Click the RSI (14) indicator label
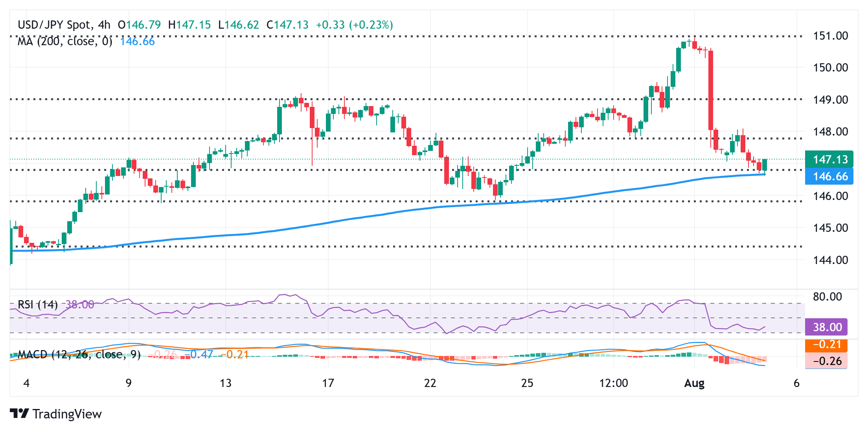 tap(38, 304)
